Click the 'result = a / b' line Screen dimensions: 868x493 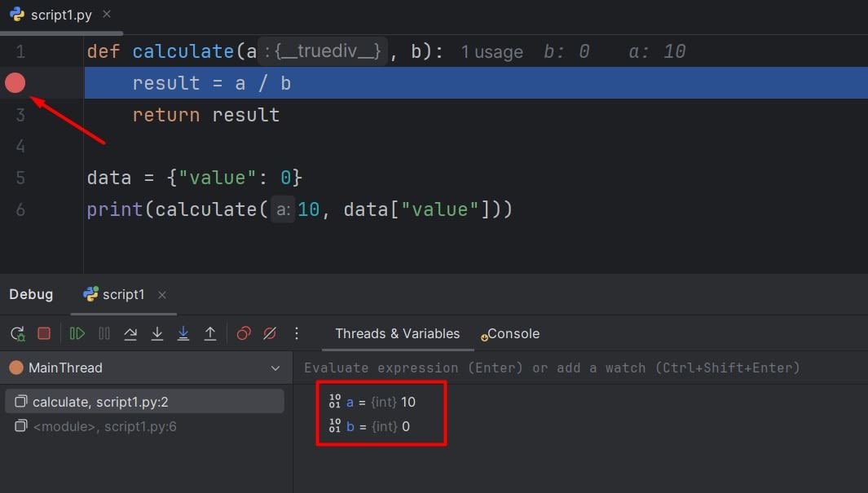(x=211, y=84)
